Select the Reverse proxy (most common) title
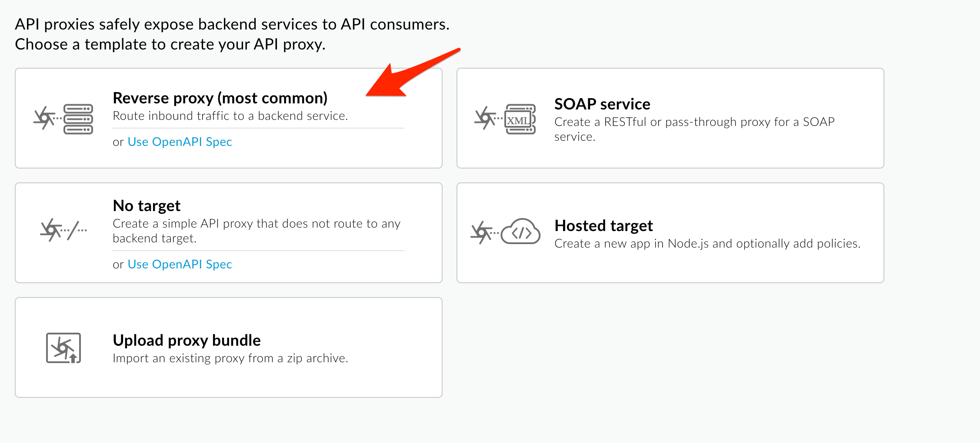 point(220,98)
